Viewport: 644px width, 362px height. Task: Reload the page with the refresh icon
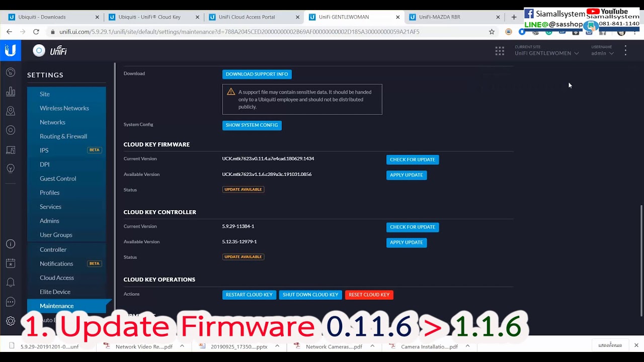36,32
